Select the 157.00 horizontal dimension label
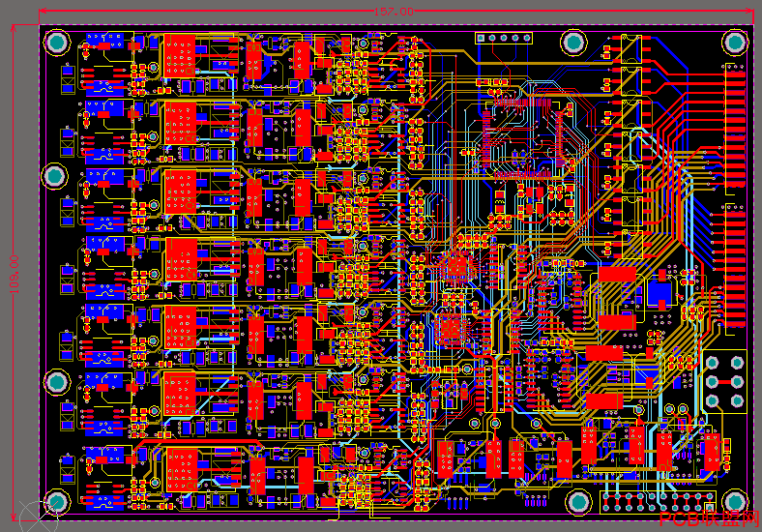The width and height of the screenshot is (762, 532). tap(394, 12)
